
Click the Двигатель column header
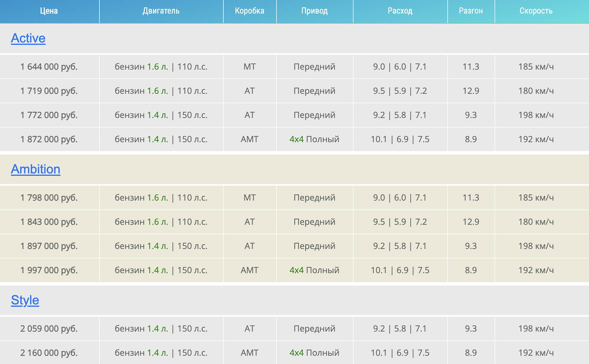pos(161,11)
